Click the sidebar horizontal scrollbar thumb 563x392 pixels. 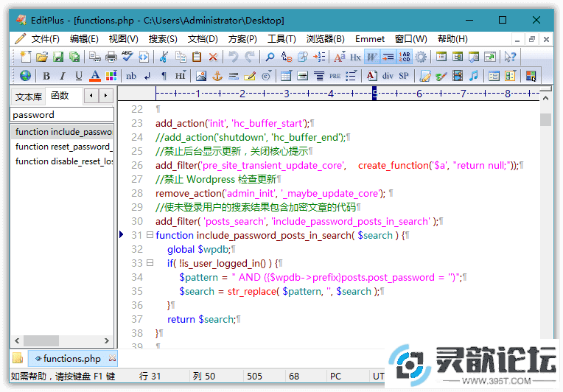41,340
